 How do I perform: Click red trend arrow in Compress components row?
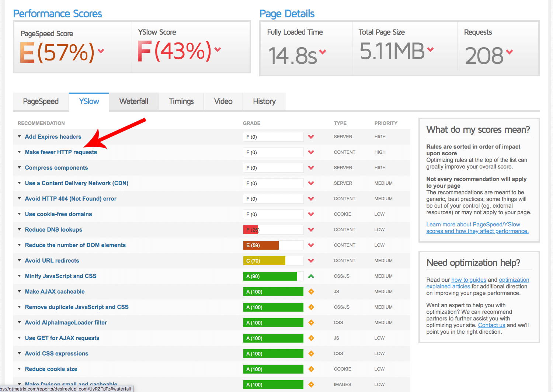pos(311,168)
